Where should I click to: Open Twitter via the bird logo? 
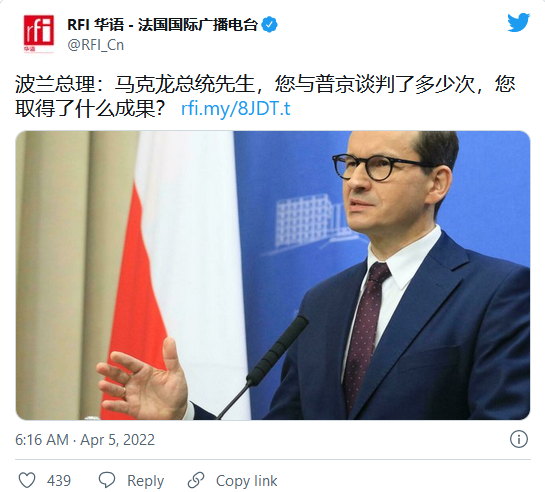coord(518,22)
